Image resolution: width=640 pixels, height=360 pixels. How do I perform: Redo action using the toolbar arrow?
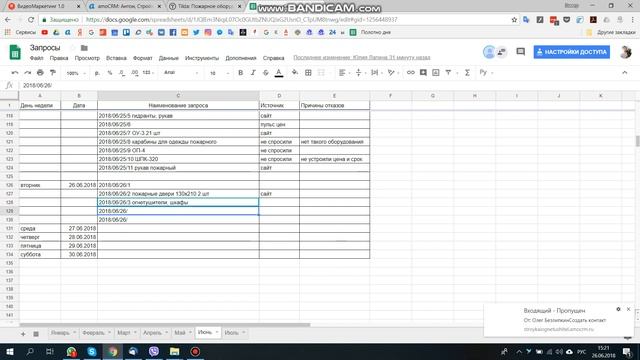tap(27, 73)
